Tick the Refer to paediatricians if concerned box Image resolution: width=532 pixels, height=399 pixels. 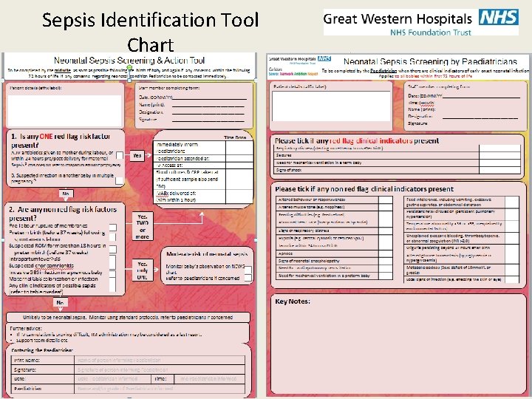click(x=248, y=278)
